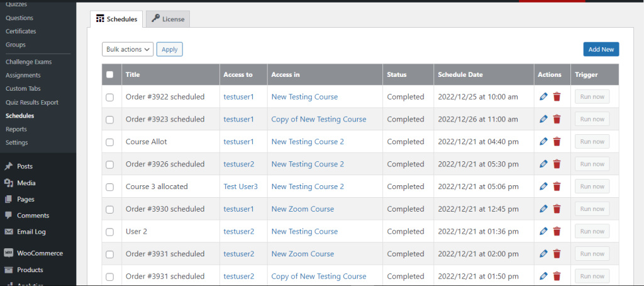This screenshot has height=286, width=644.
Task: Open Challenge Exams in the sidebar
Action: click(29, 62)
